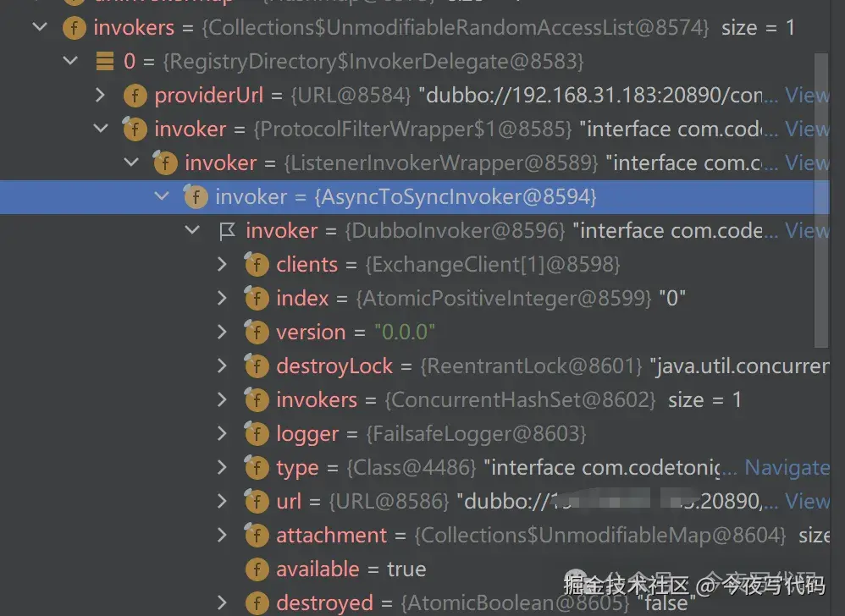The width and height of the screenshot is (845, 616).
Task: Expand the invokers ConcurrentHashSet field
Action: pos(222,399)
